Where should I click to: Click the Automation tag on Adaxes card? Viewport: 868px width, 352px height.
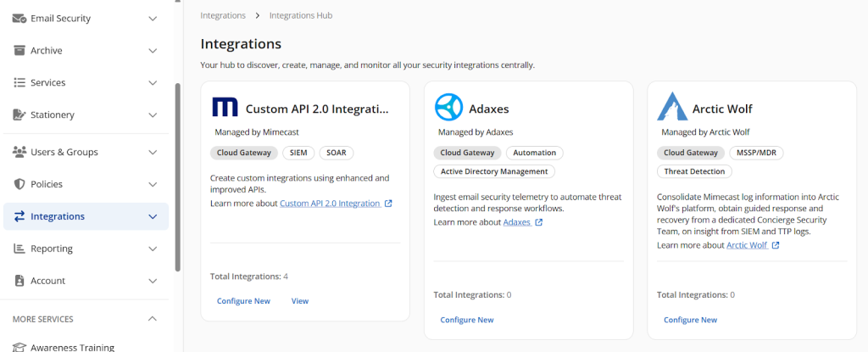click(535, 153)
